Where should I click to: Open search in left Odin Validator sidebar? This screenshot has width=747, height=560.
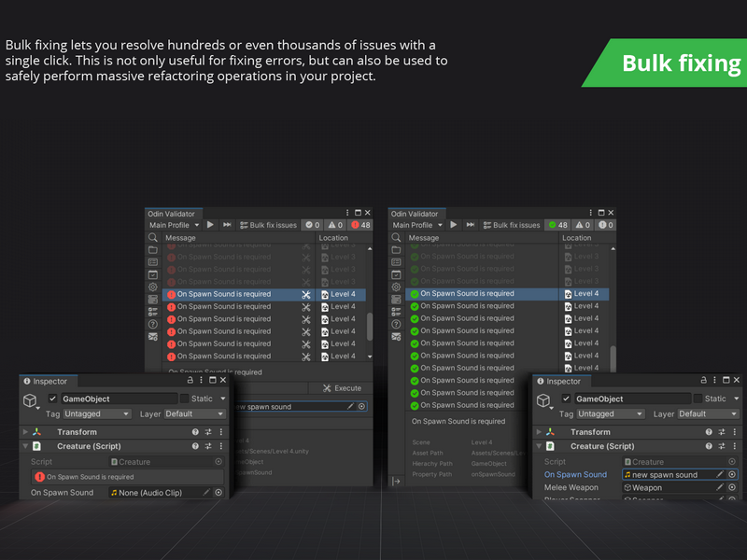tap(152, 237)
